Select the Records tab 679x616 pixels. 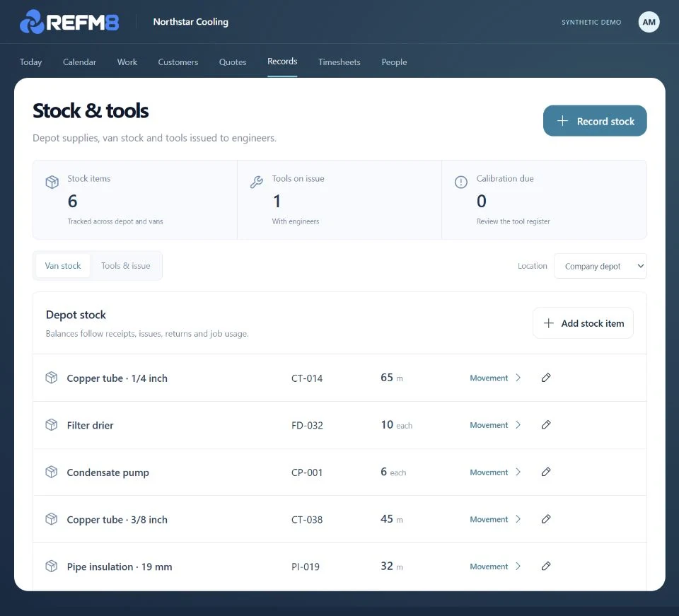(x=282, y=62)
